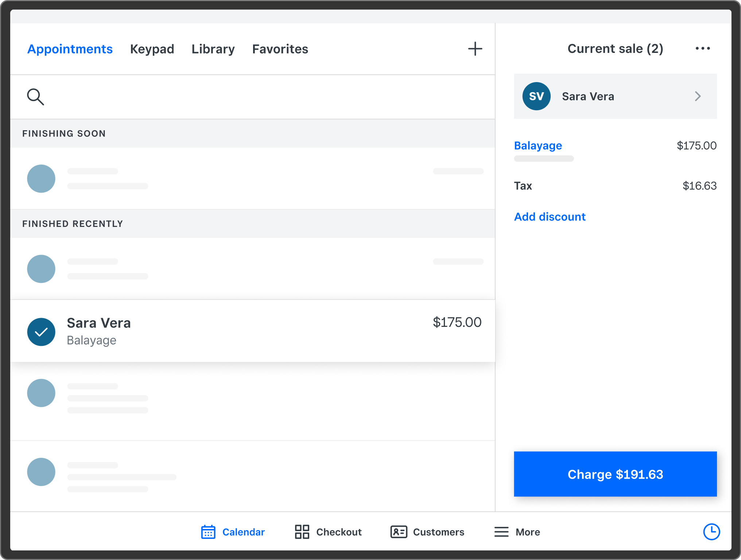This screenshot has width=741, height=560.
Task: Expand Sara Vera's customer details
Action: click(x=698, y=96)
